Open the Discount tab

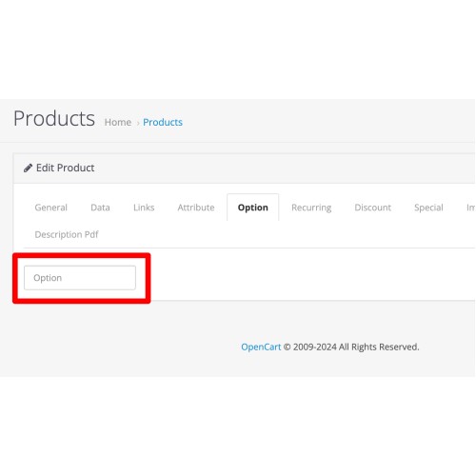[372, 208]
